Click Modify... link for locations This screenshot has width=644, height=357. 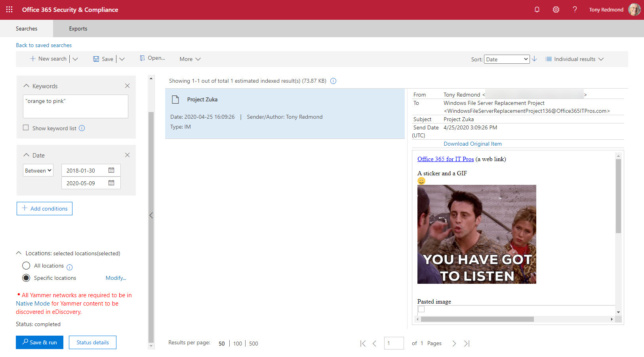coord(116,278)
